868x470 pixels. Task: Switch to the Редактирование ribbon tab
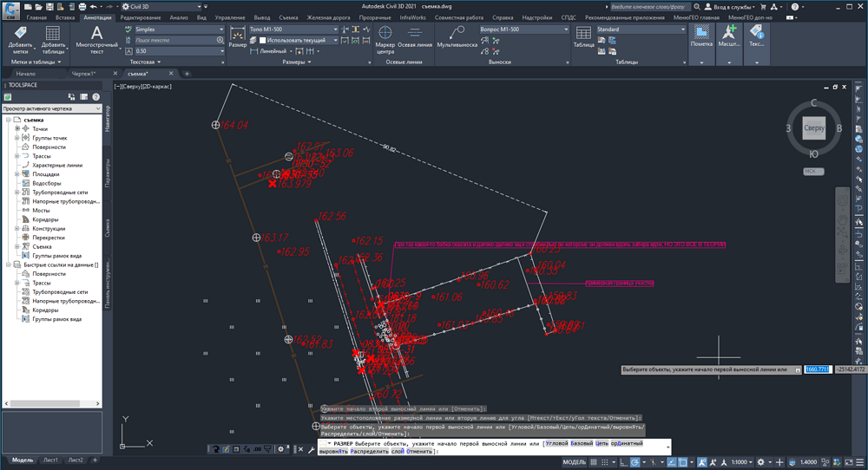click(x=141, y=17)
